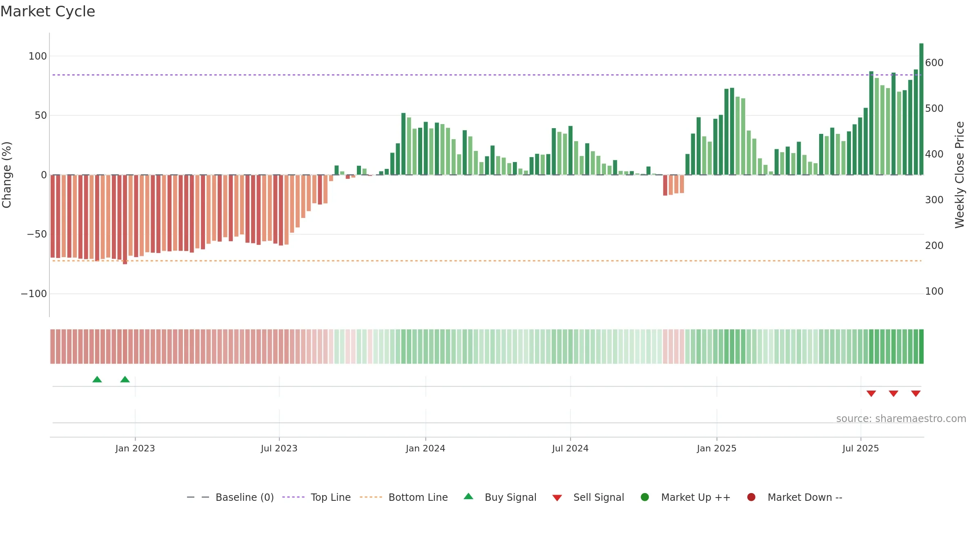
Task: Click the Market Cycle chart title
Action: coord(48,11)
